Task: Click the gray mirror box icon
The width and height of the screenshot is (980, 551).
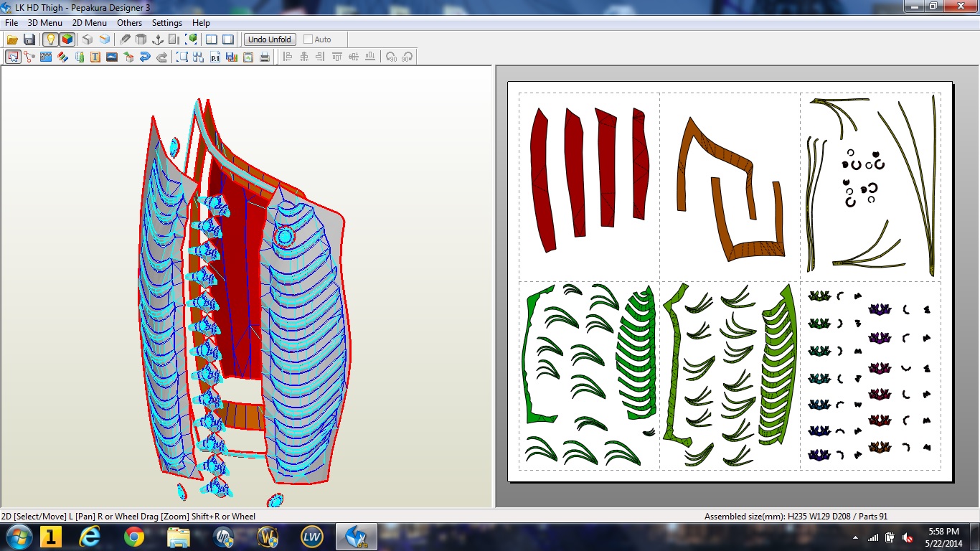Action: click(174, 39)
